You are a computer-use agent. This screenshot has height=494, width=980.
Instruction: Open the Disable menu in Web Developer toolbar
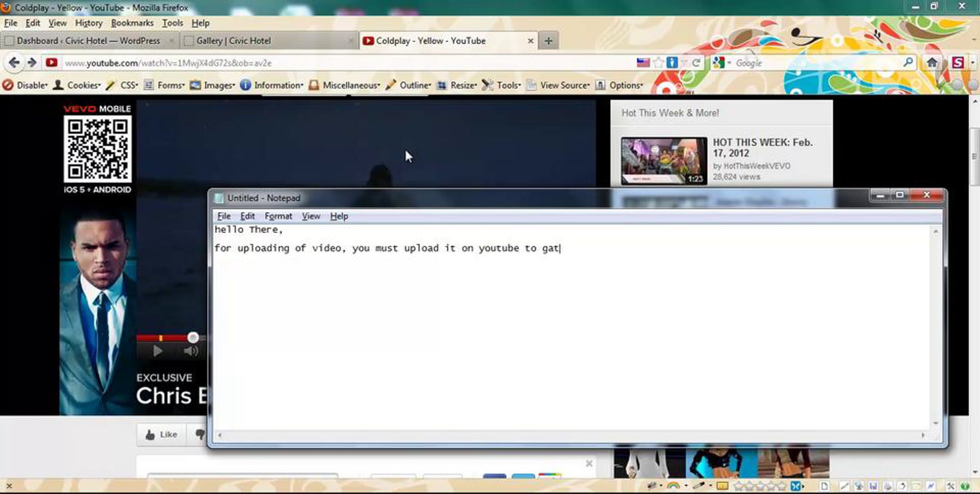point(25,85)
